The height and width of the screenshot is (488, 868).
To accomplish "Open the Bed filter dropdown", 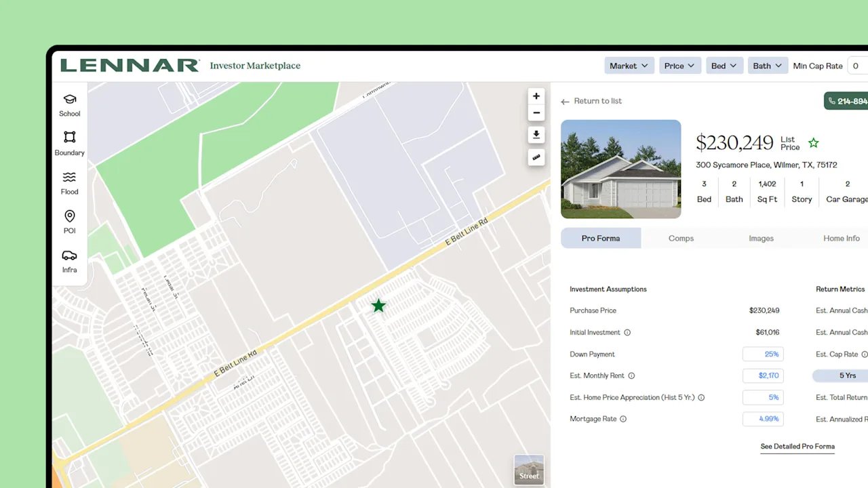I will tap(724, 66).
